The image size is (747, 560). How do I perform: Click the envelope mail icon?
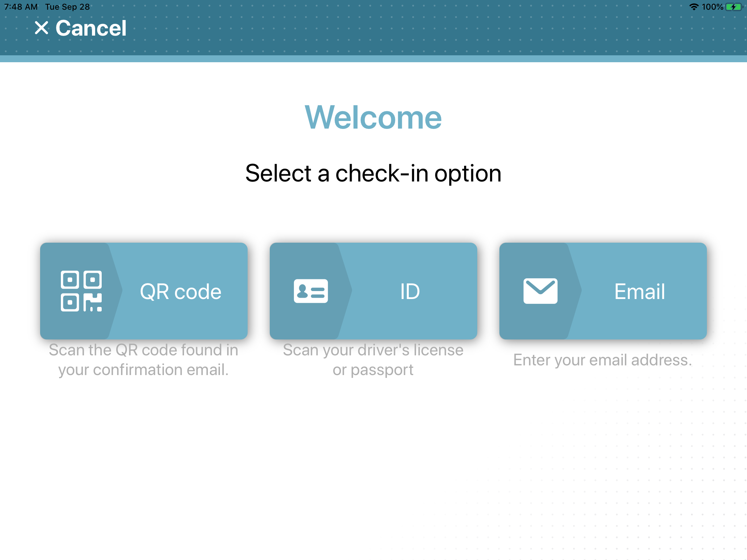click(x=538, y=291)
